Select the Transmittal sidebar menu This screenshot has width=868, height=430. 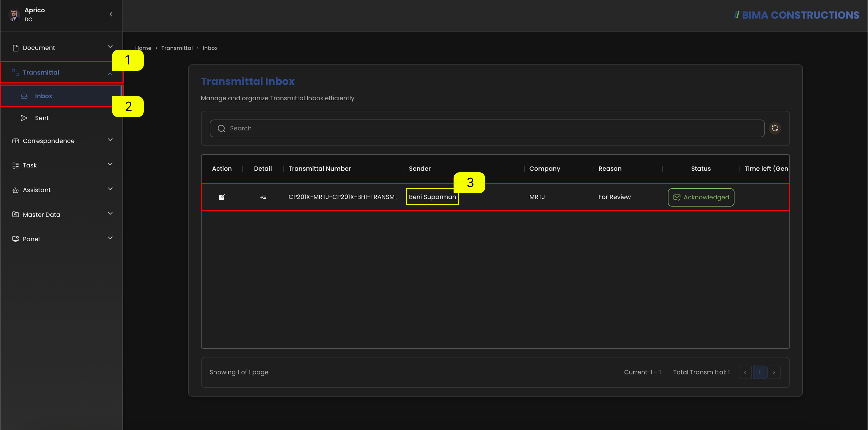(61, 72)
